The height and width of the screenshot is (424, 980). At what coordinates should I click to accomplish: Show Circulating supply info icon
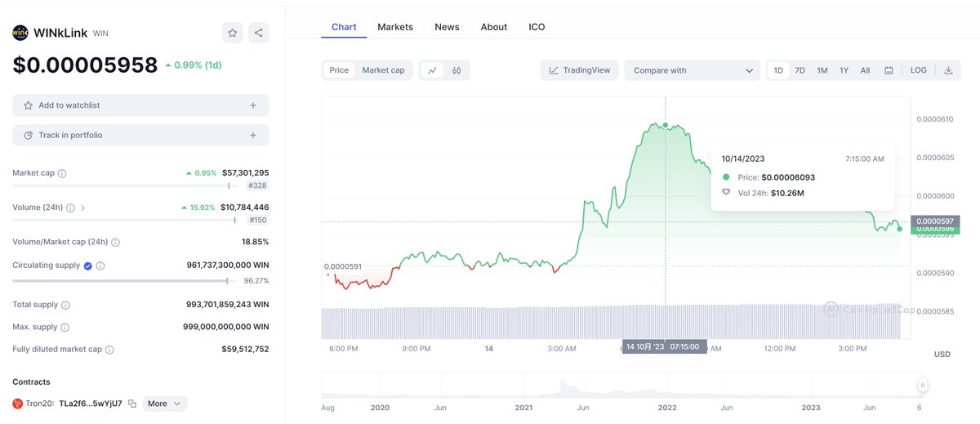pos(100,266)
